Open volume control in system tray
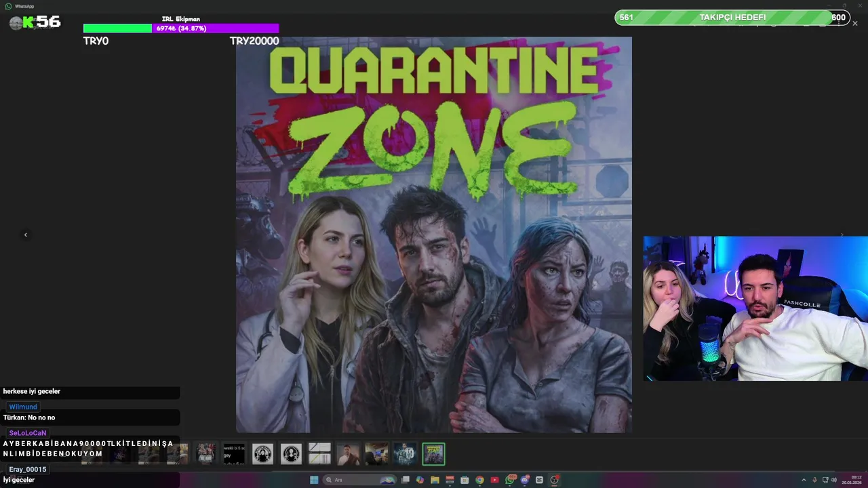The image size is (868, 488). coord(834,480)
